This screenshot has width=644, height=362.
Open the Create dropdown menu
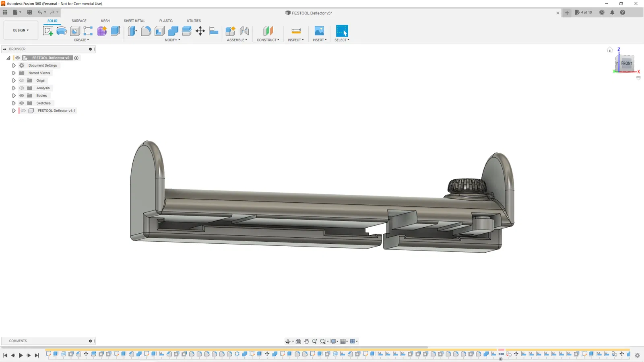[81, 40]
